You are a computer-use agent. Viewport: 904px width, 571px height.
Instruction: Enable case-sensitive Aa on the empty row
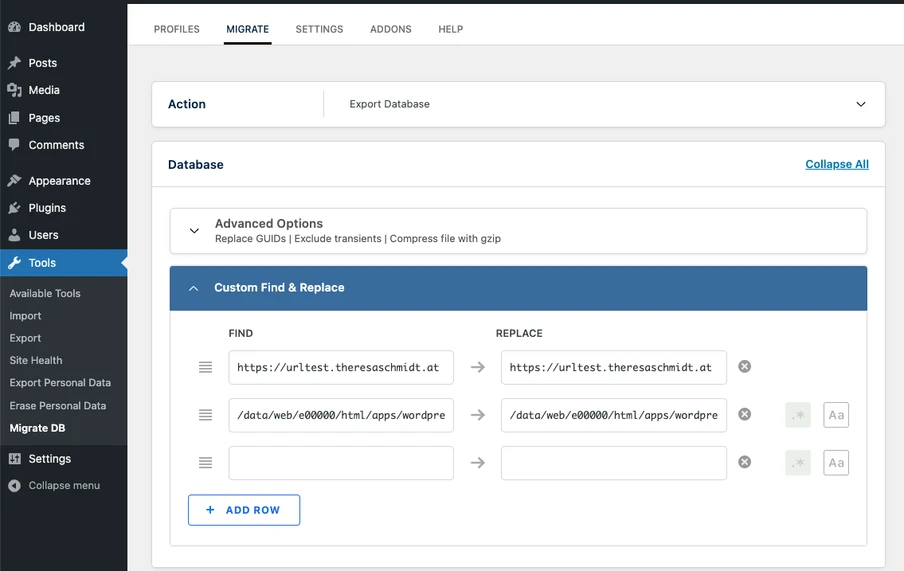pyautogui.click(x=836, y=463)
